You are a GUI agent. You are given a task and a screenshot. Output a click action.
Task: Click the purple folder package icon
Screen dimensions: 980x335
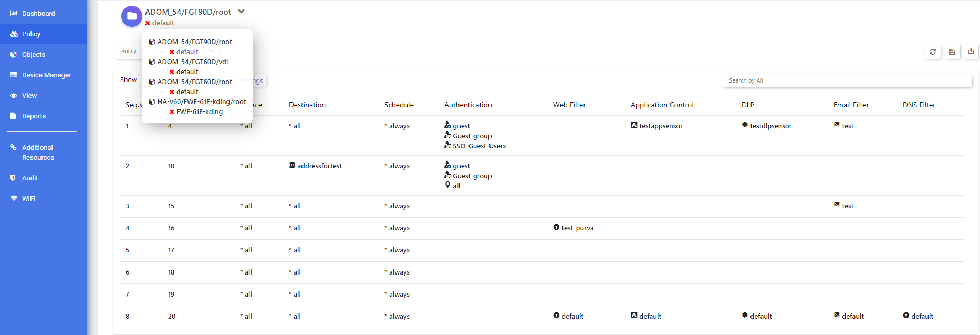[132, 16]
